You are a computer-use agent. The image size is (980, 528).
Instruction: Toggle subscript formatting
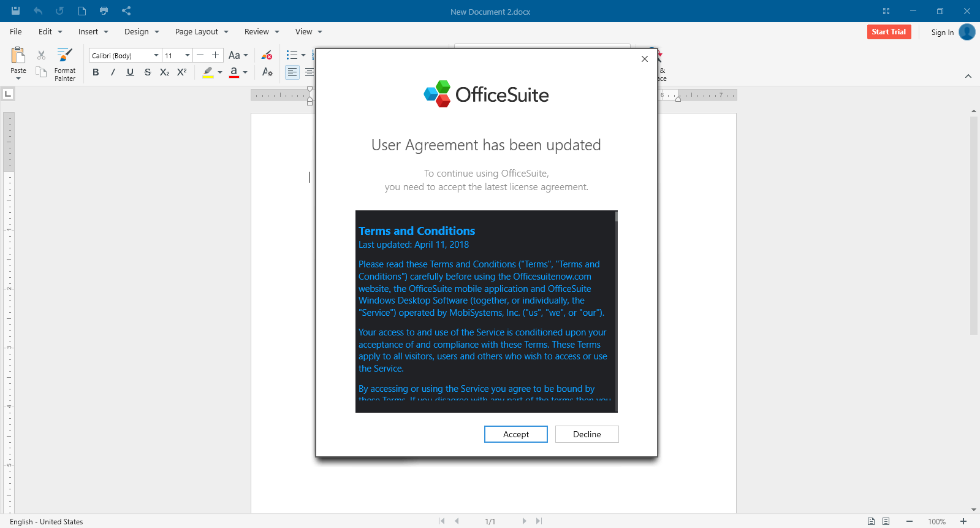coord(164,72)
